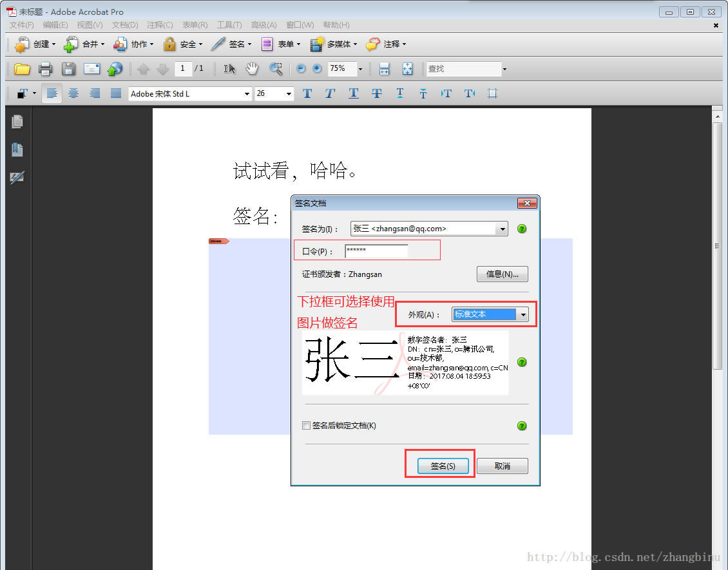The height and width of the screenshot is (570, 728).
Task: Open the Forms (表单) toolbar menu
Action: pyautogui.click(x=280, y=44)
